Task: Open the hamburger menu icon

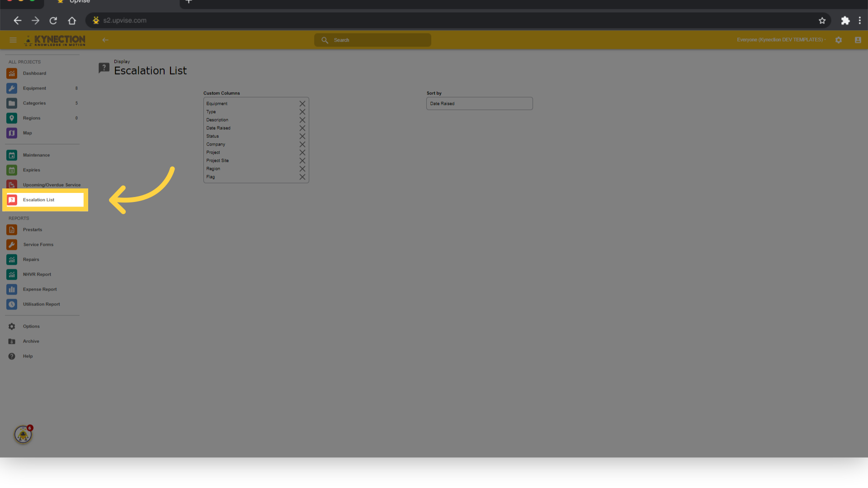Action: 13,40
